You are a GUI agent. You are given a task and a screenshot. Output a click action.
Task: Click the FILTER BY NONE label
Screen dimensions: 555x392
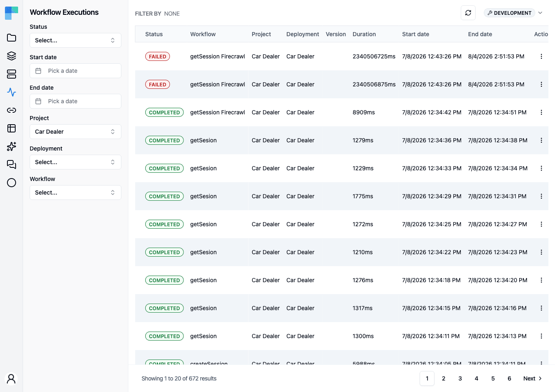pyautogui.click(x=157, y=14)
